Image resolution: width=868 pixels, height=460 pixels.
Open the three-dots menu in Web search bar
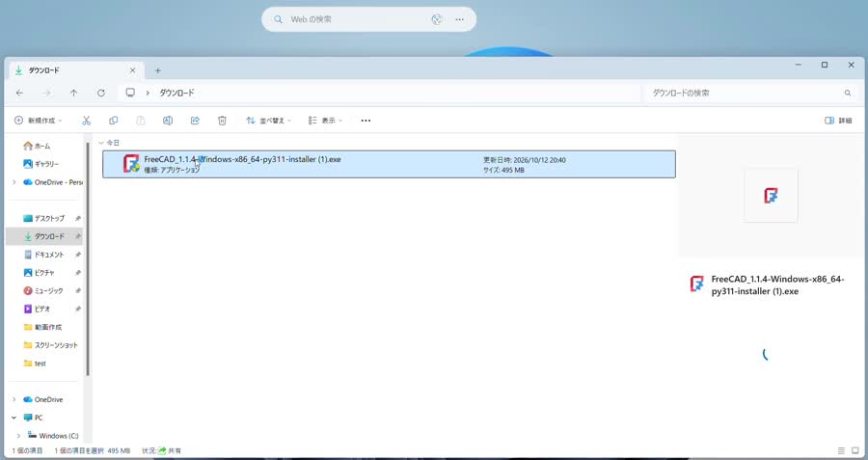[459, 19]
